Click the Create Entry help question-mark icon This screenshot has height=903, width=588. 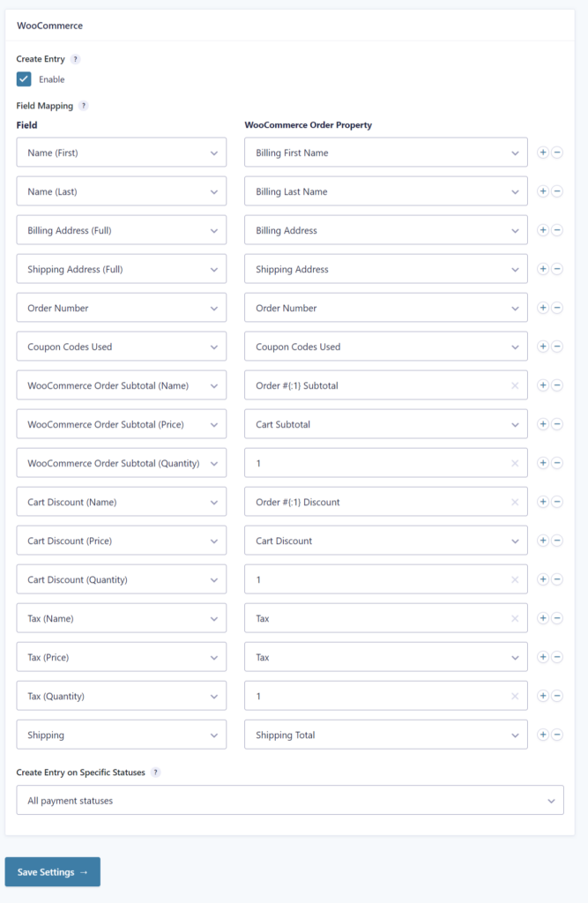[75, 59]
